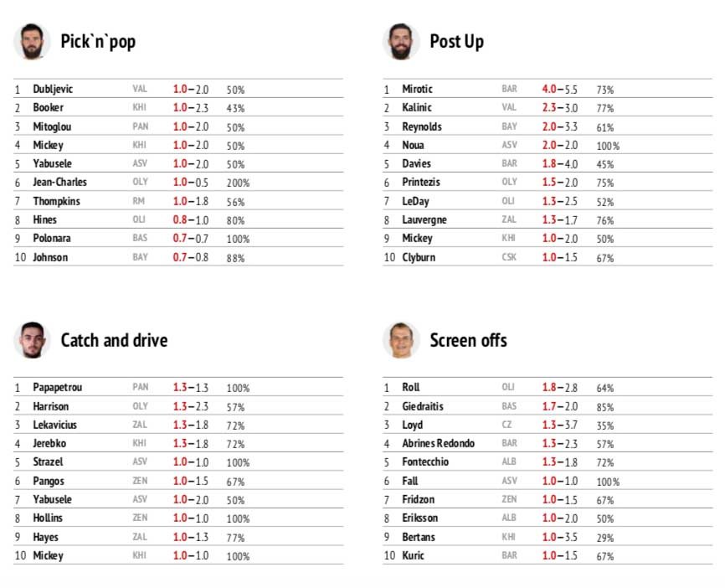Select Roll in the Screen offs list

[410, 387]
